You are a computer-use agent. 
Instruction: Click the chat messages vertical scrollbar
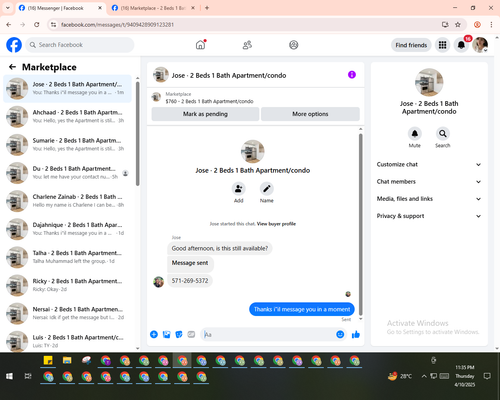360,224
